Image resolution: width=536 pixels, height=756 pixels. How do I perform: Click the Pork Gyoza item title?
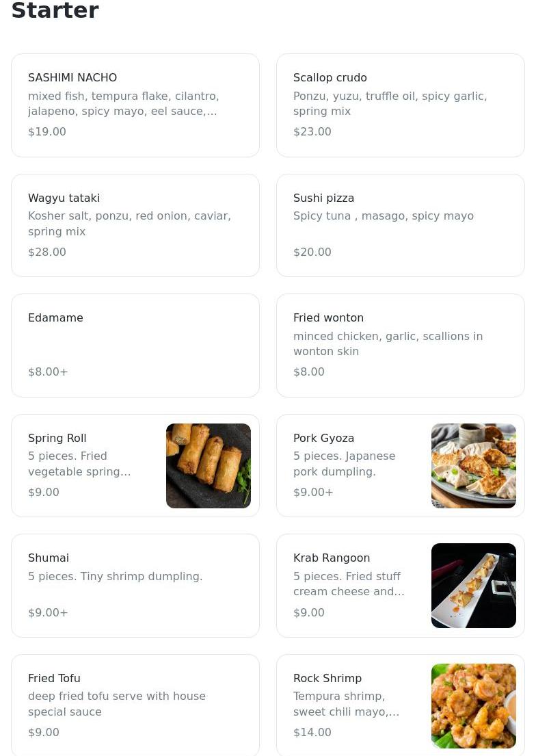click(x=323, y=438)
